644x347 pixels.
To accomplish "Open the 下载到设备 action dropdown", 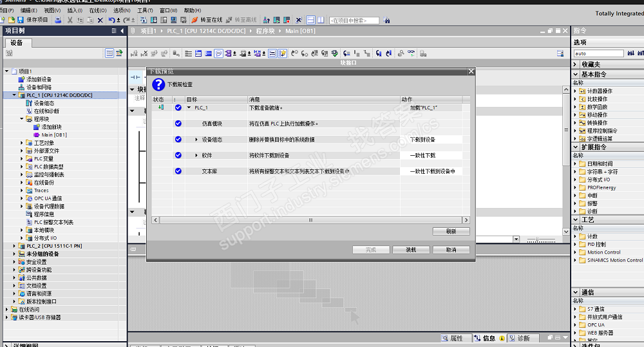I will [x=431, y=140].
